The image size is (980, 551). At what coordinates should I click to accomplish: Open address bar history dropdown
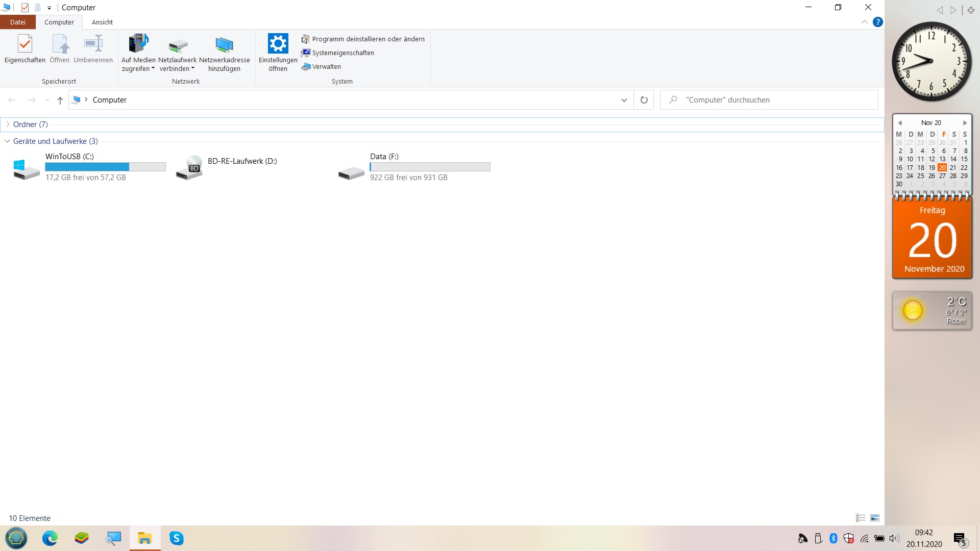click(x=624, y=100)
